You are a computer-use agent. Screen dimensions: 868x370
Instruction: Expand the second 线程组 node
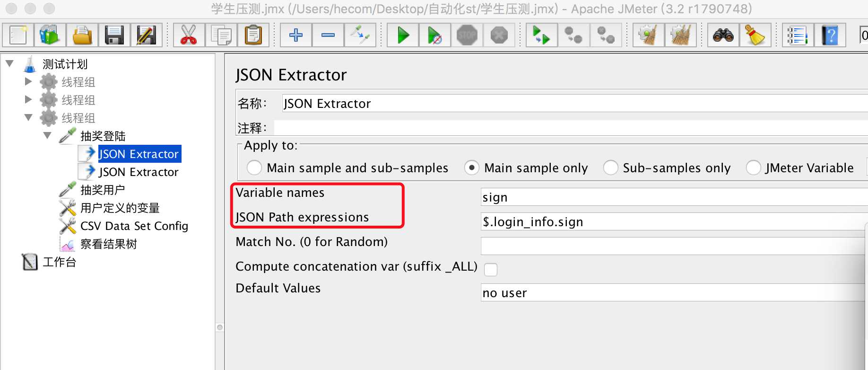(x=28, y=99)
